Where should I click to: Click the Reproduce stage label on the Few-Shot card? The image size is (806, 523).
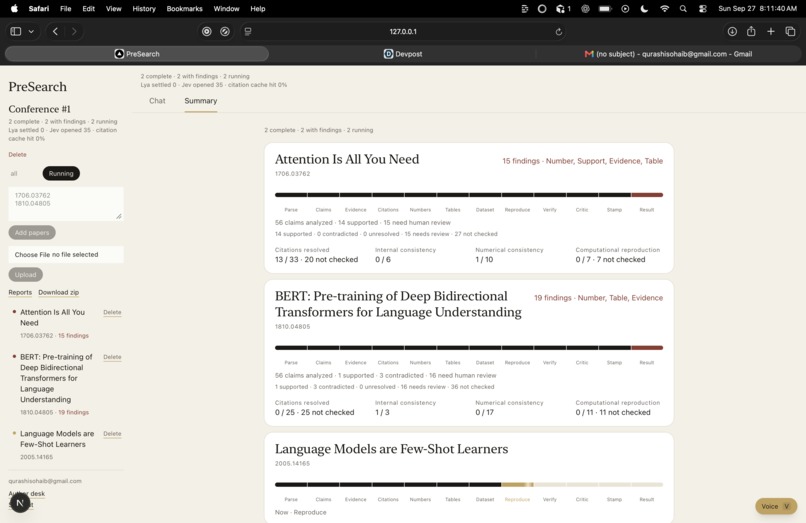pyautogui.click(x=517, y=499)
